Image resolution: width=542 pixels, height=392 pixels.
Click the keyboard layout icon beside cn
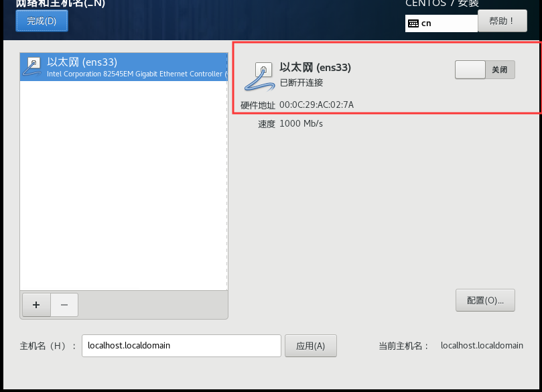click(413, 23)
